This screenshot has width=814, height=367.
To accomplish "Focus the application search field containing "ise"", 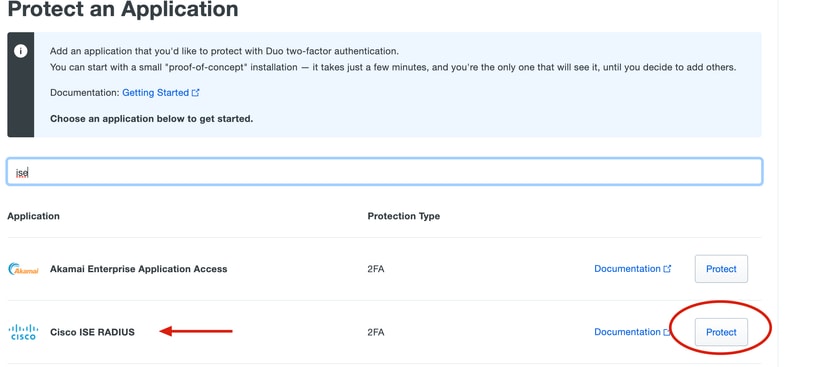I will tap(384, 172).
